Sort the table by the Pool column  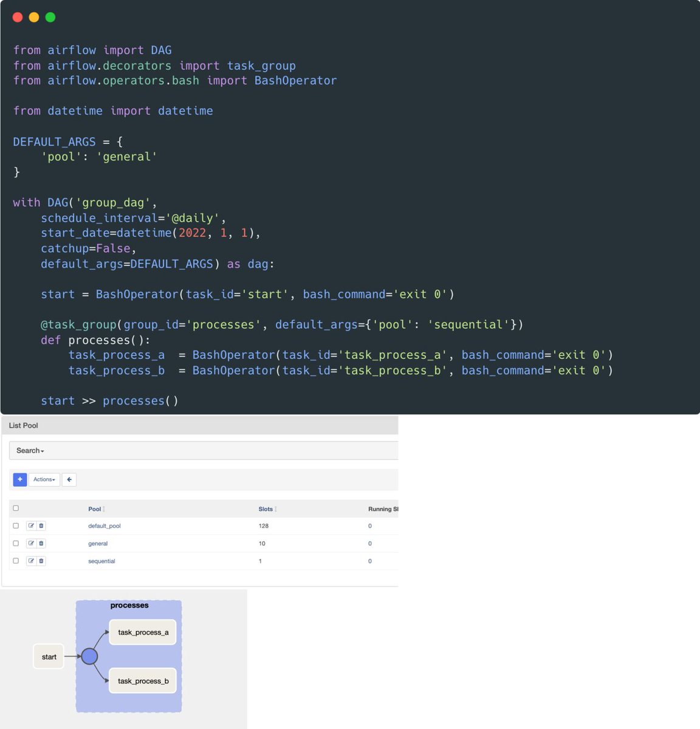[x=96, y=509]
